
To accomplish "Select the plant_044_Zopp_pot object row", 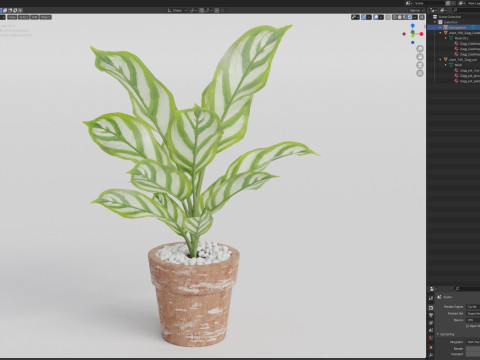I will (x=453, y=60).
